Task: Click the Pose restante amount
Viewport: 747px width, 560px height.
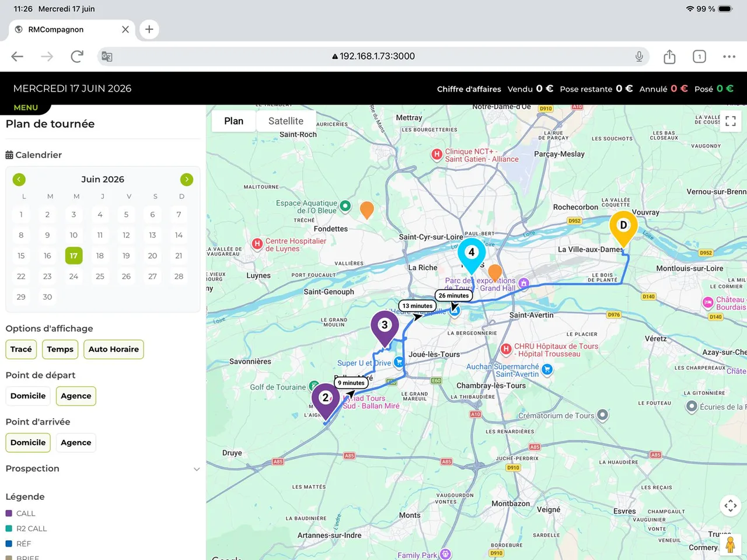Action: [624, 89]
